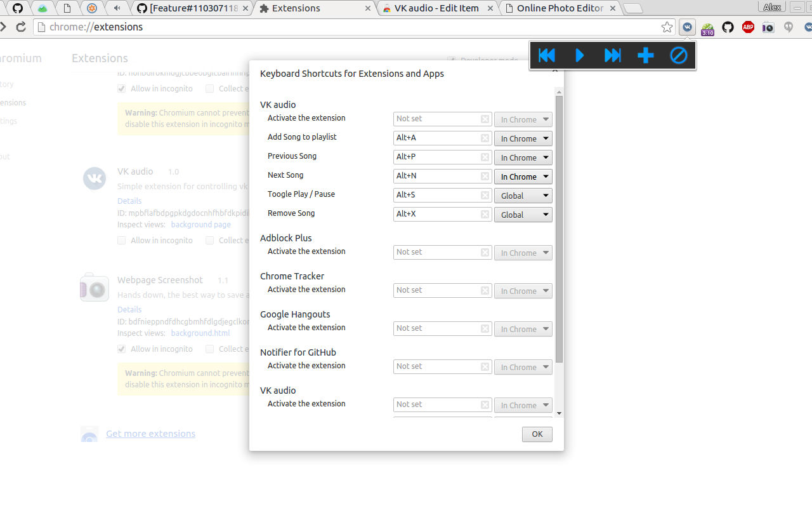Switch to the first GitHub pinned tab
Screen dimensions: 812x508
[18, 8]
